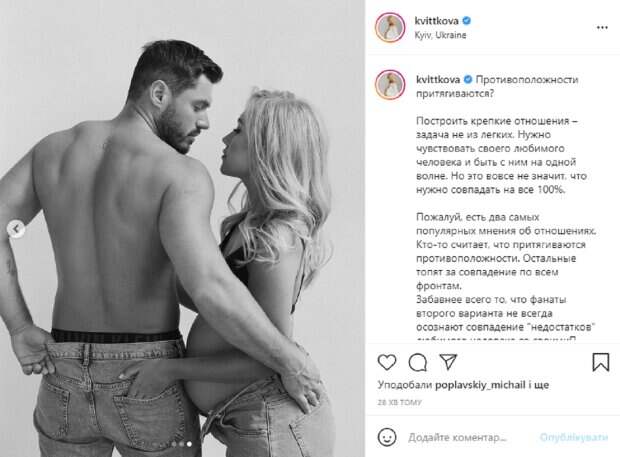This screenshot has height=457, width=620.
Task: Open kvittkova username link in header
Action: [436, 21]
